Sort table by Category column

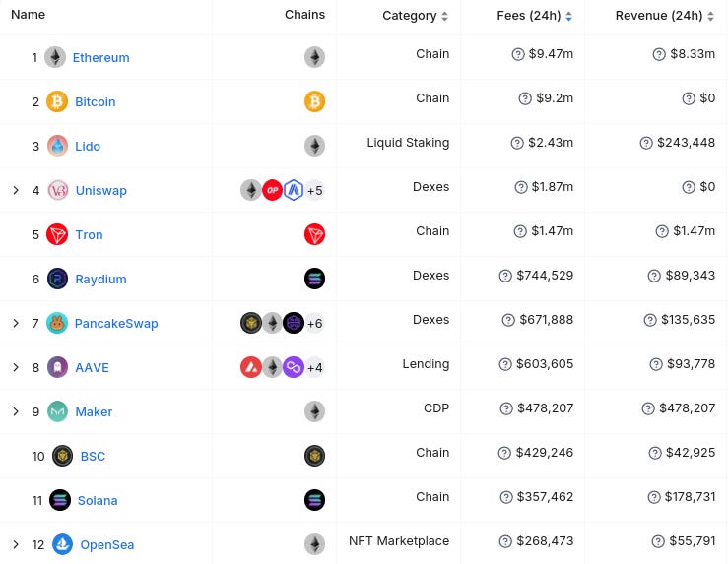(416, 16)
